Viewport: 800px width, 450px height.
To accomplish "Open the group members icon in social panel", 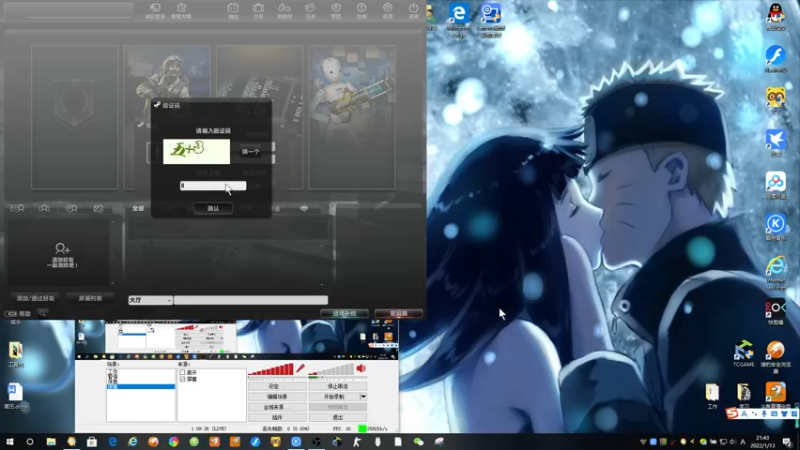I will [44, 208].
